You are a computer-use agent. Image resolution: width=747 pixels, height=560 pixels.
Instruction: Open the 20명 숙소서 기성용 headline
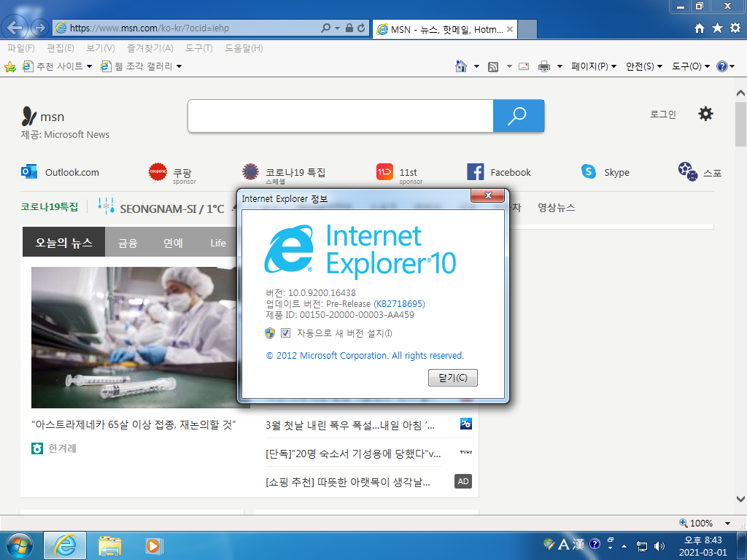(x=352, y=454)
